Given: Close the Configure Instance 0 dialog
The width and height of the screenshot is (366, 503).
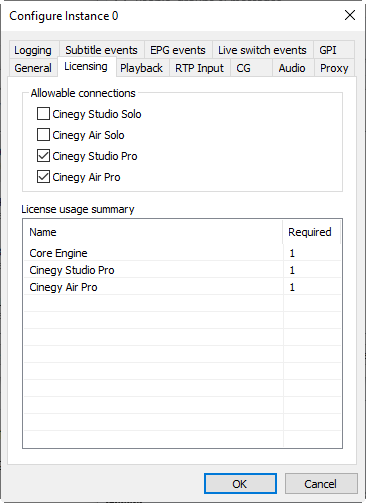Looking at the screenshot, I should click(x=350, y=15).
